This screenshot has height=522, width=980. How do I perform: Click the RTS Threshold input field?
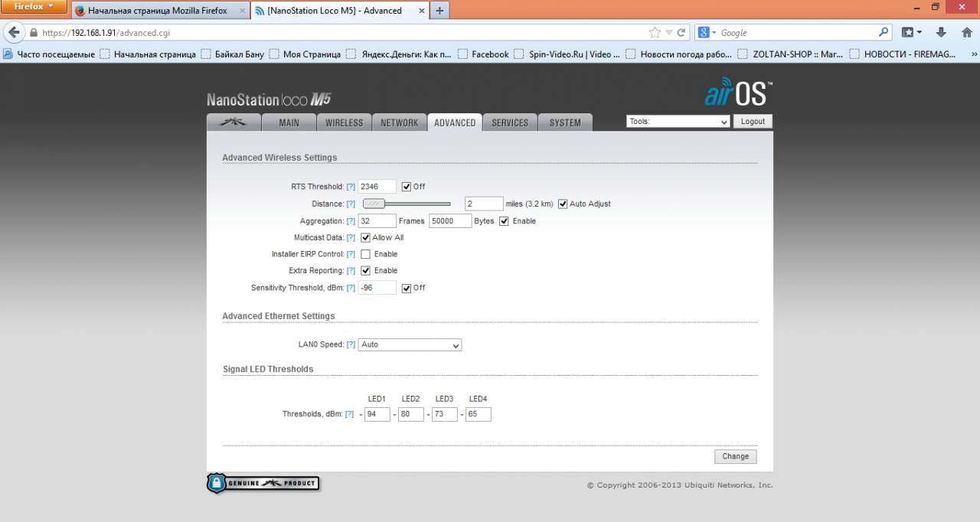tap(377, 187)
